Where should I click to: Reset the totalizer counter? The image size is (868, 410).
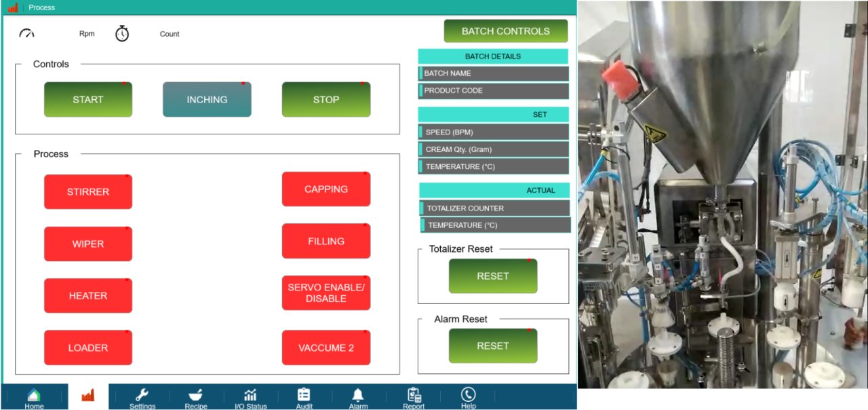tap(493, 276)
